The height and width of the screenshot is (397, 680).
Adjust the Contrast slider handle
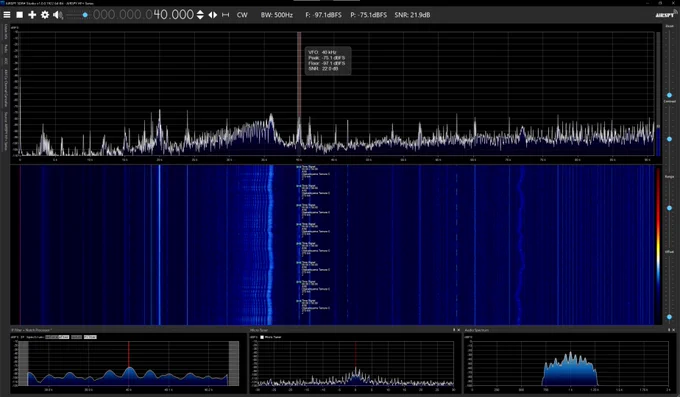pyautogui.click(x=669, y=139)
